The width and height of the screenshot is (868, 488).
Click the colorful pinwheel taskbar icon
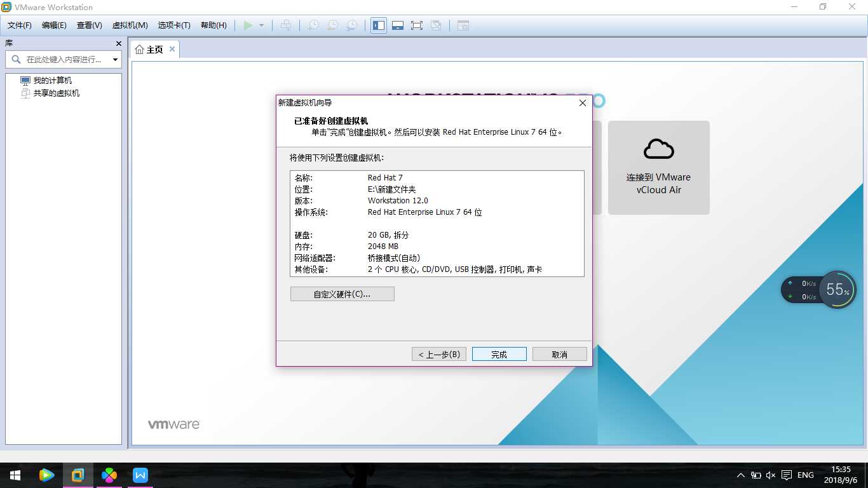point(109,475)
